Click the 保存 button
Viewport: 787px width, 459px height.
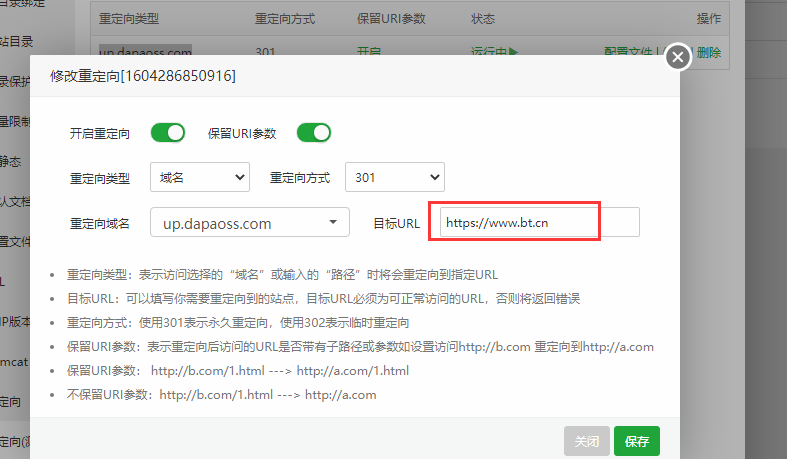tap(636, 441)
